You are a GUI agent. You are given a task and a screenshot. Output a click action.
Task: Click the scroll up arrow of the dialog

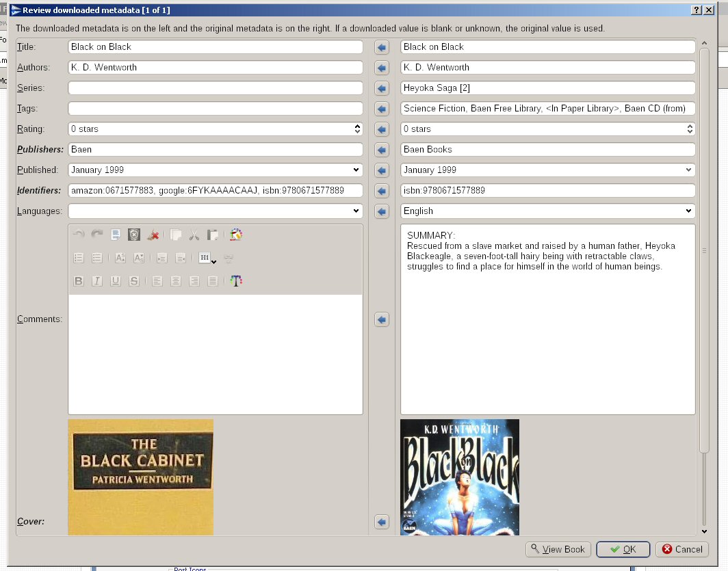coord(704,43)
